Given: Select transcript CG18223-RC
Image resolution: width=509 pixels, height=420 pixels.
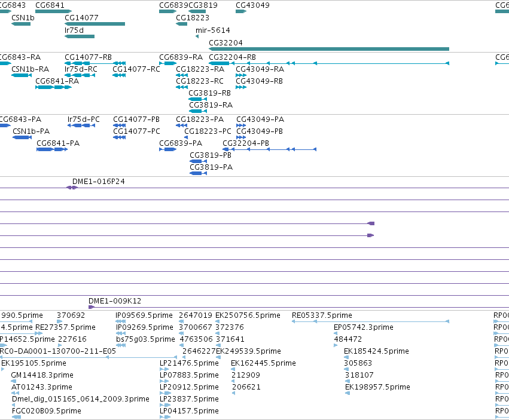Looking at the screenshot, I should [182, 87].
